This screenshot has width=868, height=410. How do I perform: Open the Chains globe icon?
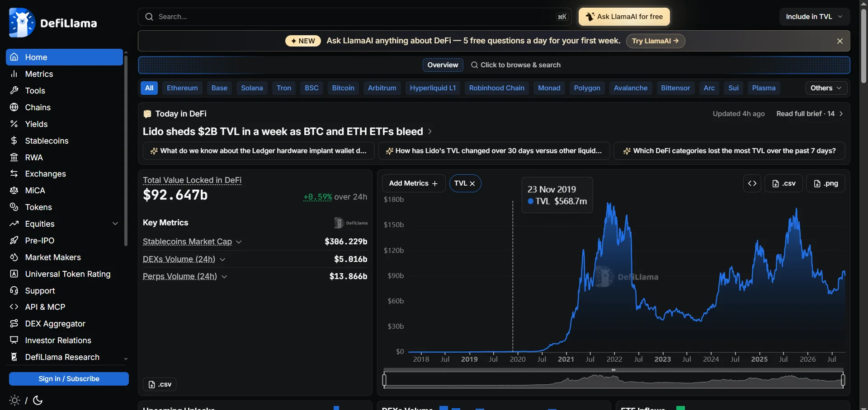point(14,107)
